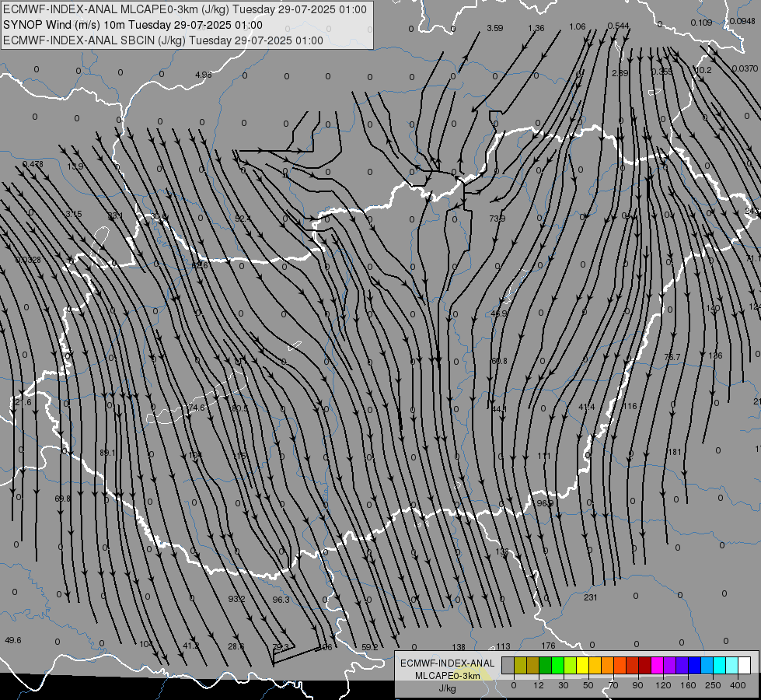Click the legend label 120
This screenshot has width=761, height=700.
(x=663, y=685)
